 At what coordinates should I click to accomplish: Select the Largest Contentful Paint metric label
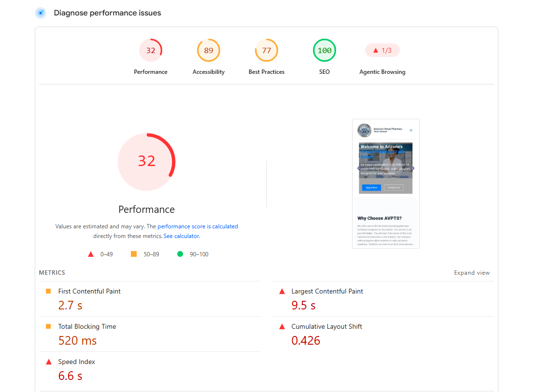pos(327,292)
